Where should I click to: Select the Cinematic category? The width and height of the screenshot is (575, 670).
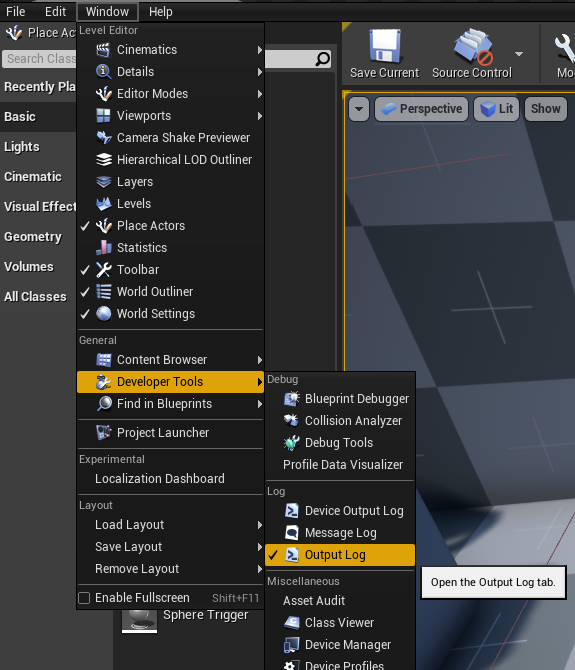pyautogui.click(x=38, y=177)
